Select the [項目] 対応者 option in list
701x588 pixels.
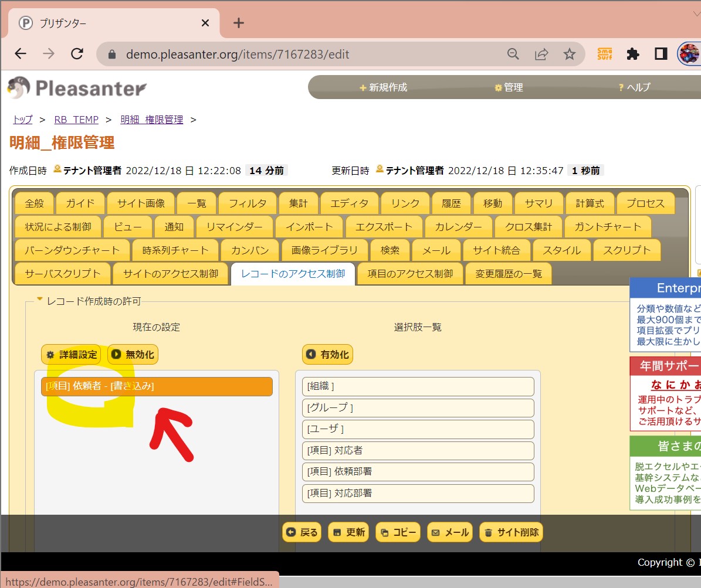point(418,451)
